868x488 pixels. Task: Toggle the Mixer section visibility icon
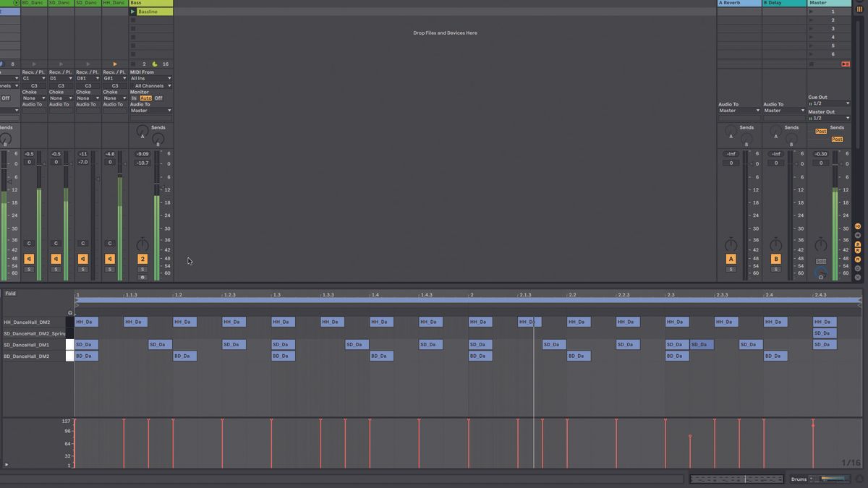858,259
